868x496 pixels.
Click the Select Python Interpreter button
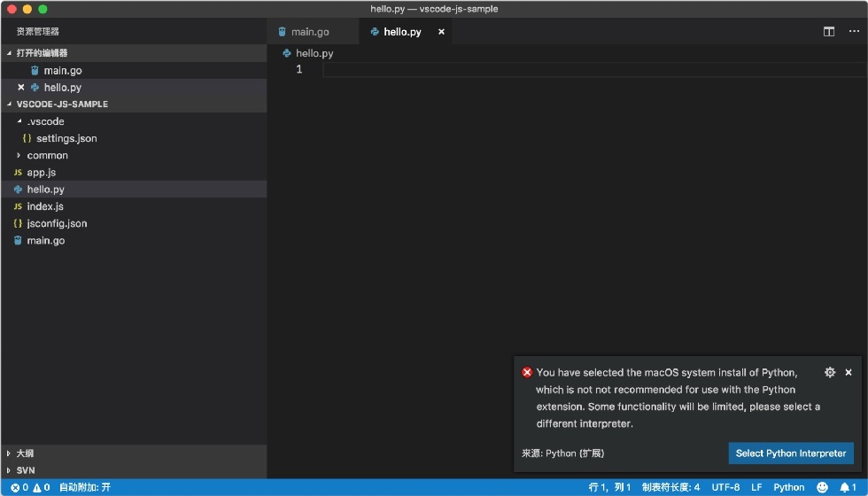point(790,453)
